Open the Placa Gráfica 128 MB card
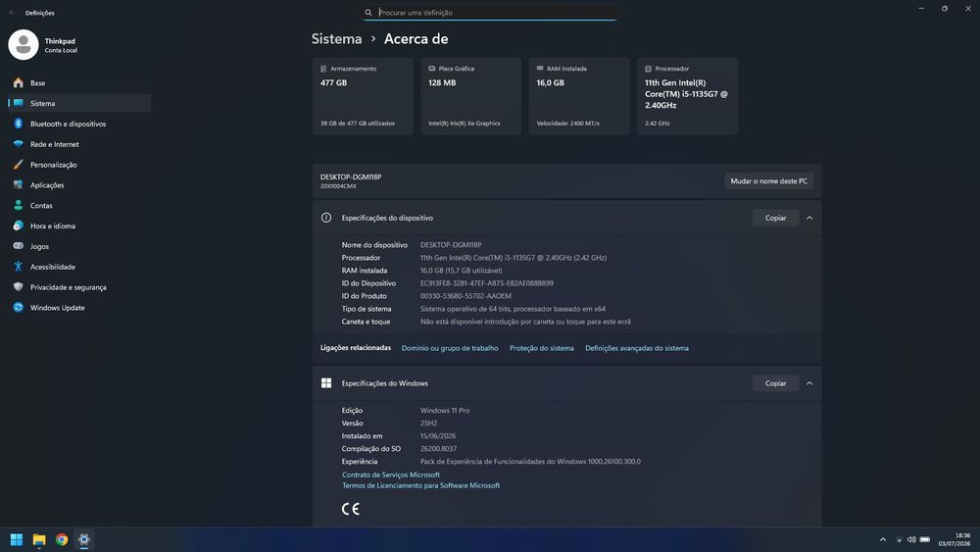 point(470,96)
